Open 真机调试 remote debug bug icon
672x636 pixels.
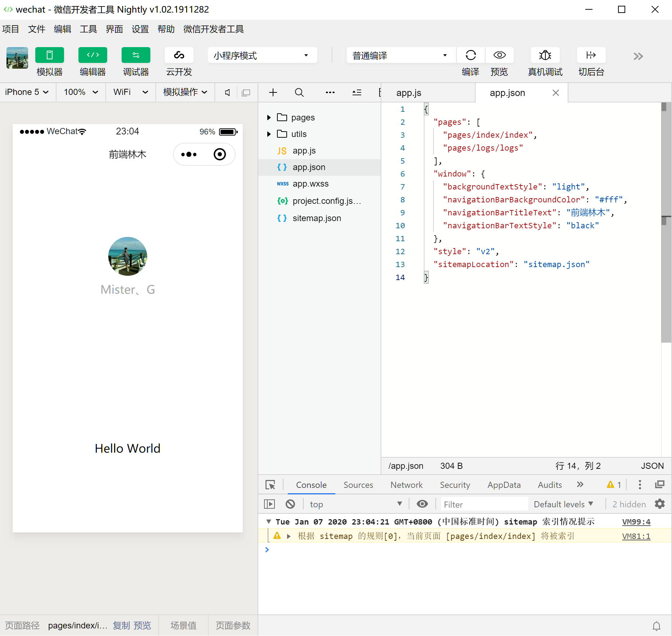[545, 55]
